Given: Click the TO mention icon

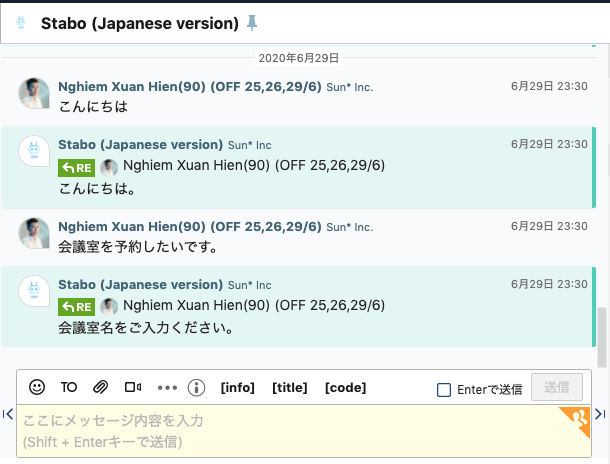Looking at the screenshot, I should click(69, 387).
